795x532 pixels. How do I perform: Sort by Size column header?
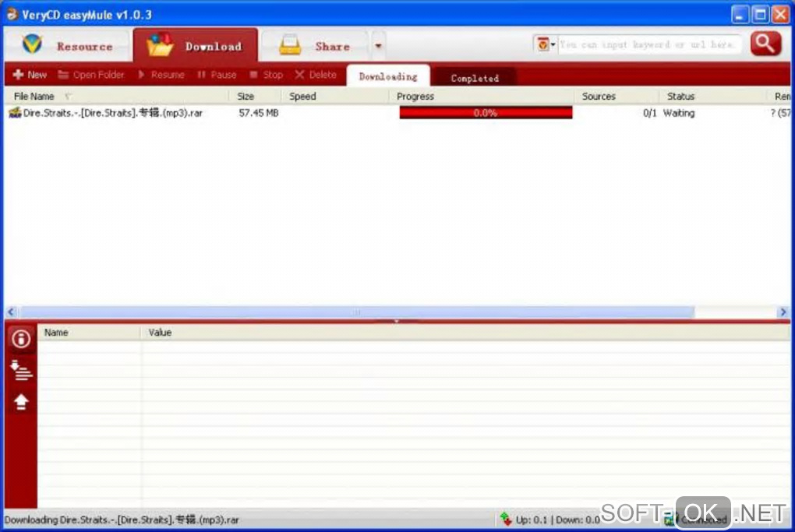[x=255, y=97]
